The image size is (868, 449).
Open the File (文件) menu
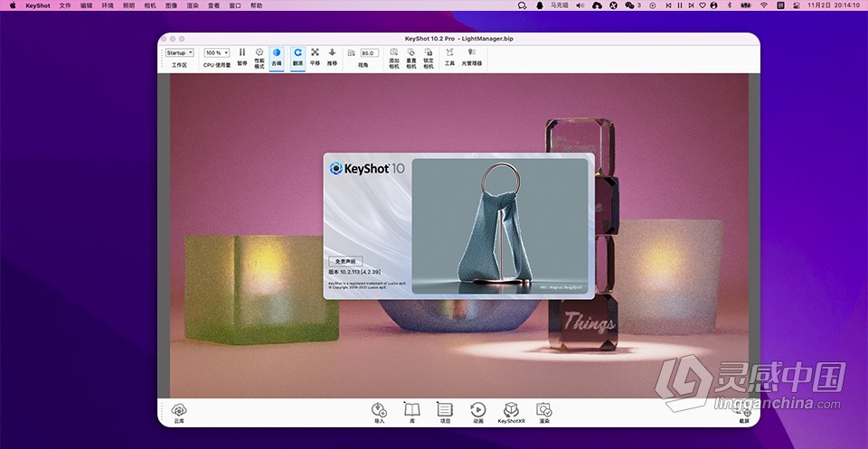(65, 5)
